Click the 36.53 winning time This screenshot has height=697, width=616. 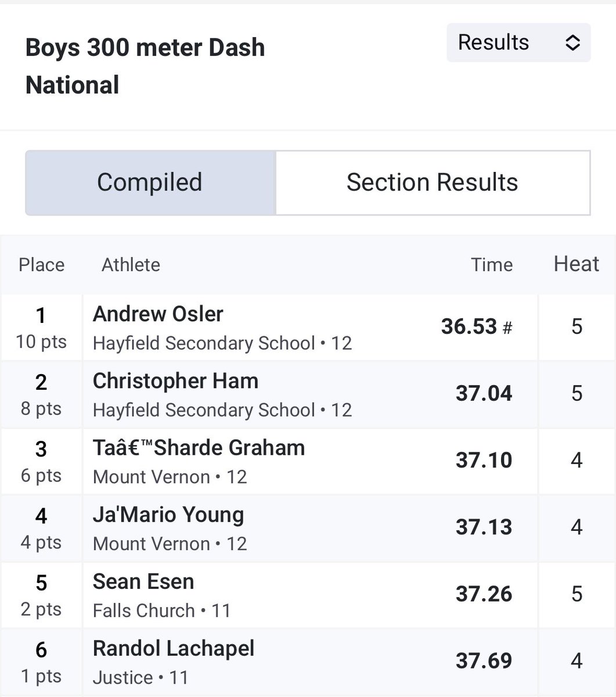tap(469, 326)
